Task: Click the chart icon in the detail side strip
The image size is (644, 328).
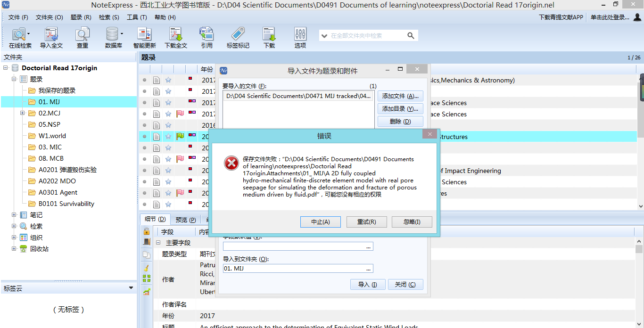Action: click(x=147, y=292)
